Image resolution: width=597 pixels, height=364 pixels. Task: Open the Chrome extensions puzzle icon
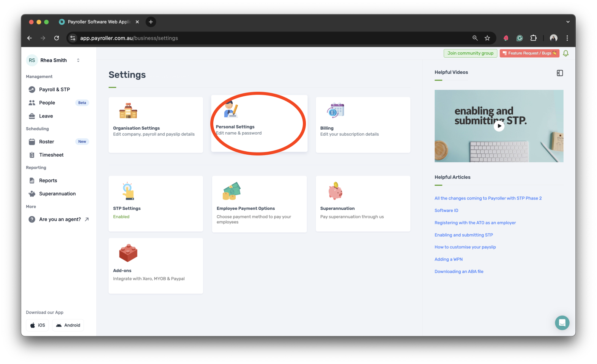coord(533,38)
